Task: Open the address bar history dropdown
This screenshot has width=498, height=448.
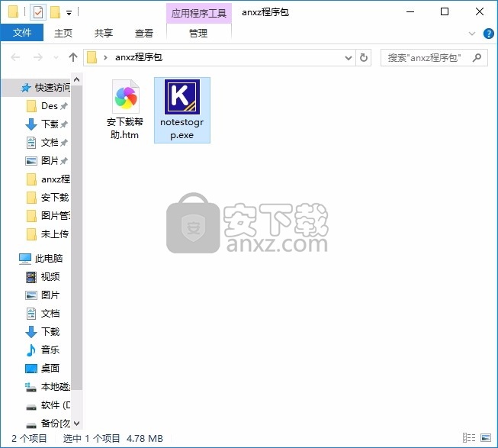Action: [x=349, y=58]
